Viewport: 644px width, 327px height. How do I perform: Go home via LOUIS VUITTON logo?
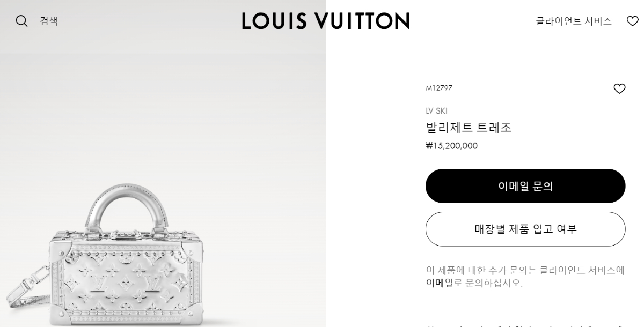point(325,21)
